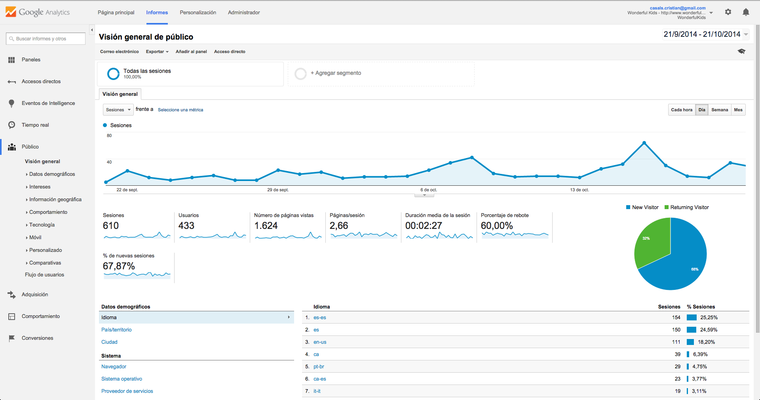Viewport: 760px width, 400px height.
Task: Click the Eventos de Intelligence bulb icon
Action: [x=12, y=103]
